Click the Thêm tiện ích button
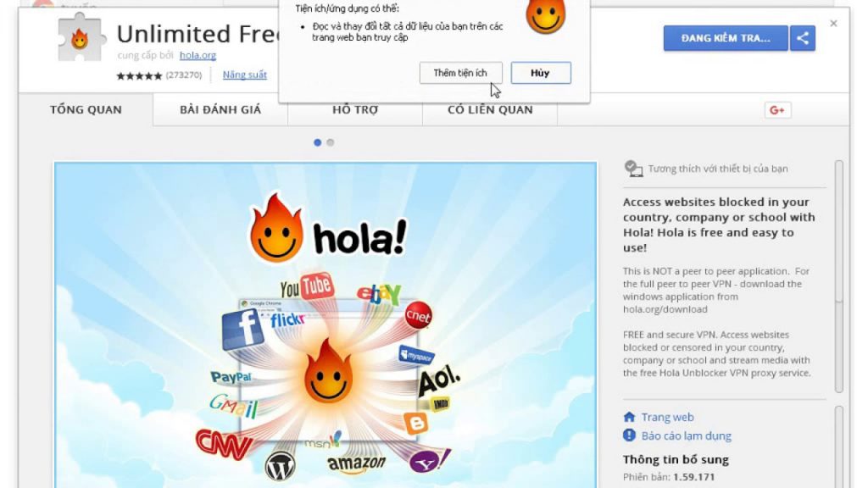Image resolution: width=868 pixels, height=488 pixels. point(460,73)
